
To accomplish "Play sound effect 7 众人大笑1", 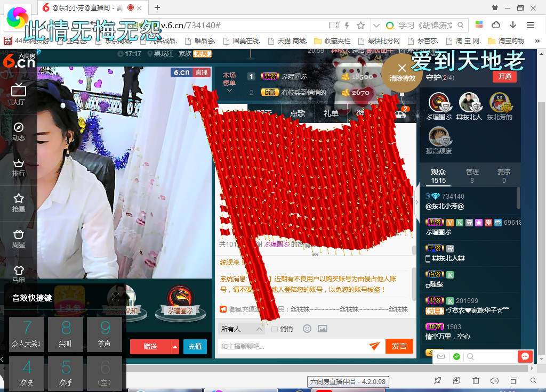I will point(27,334).
